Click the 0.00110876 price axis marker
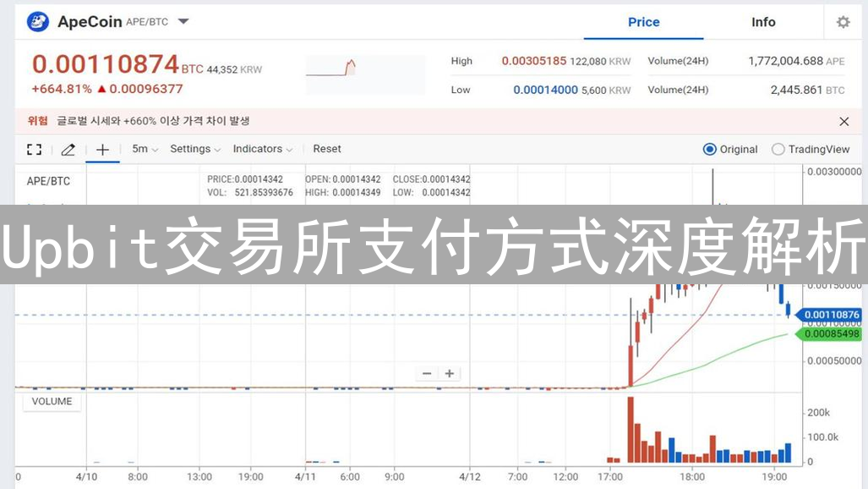Screen dimensions: 868x489 tap(828, 315)
